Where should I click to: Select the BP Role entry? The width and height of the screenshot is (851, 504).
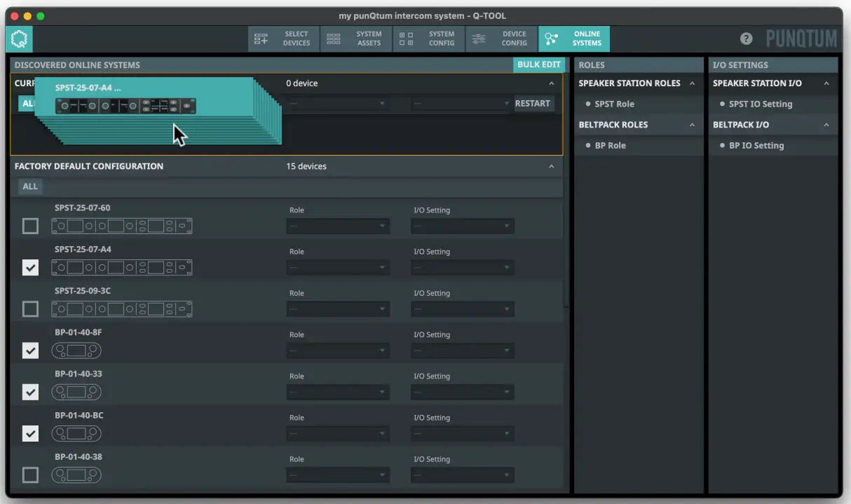click(x=610, y=145)
